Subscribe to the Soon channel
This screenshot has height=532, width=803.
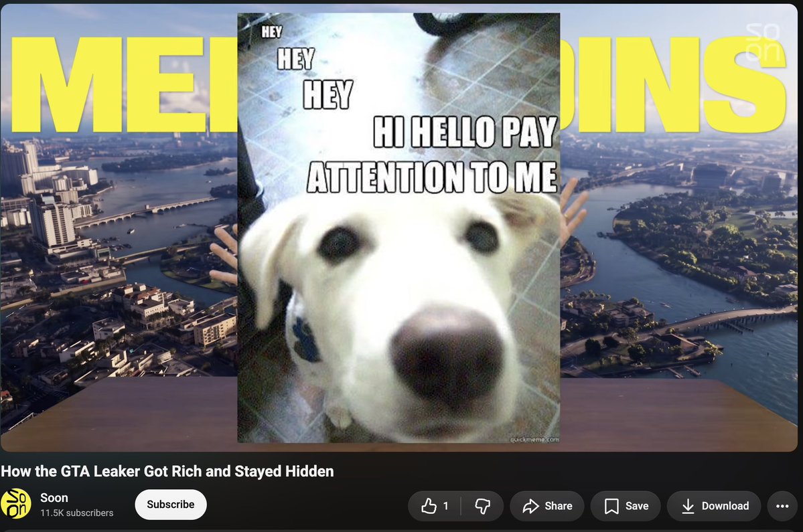click(171, 505)
